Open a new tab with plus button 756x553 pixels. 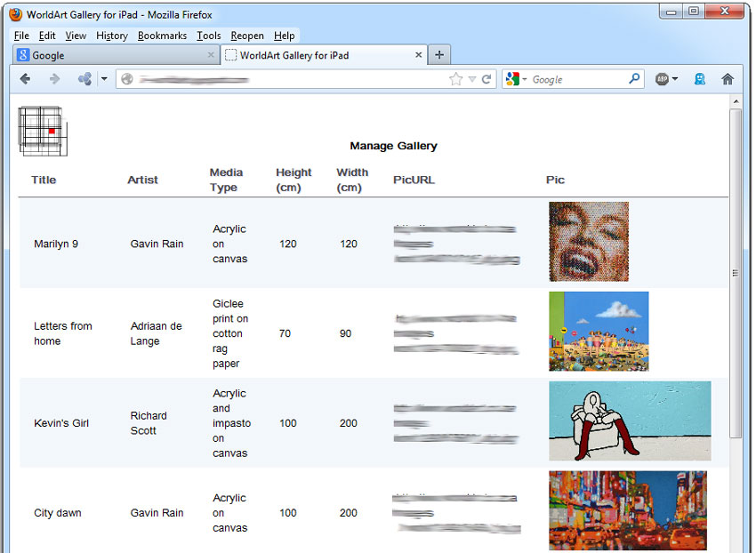click(x=439, y=55)
